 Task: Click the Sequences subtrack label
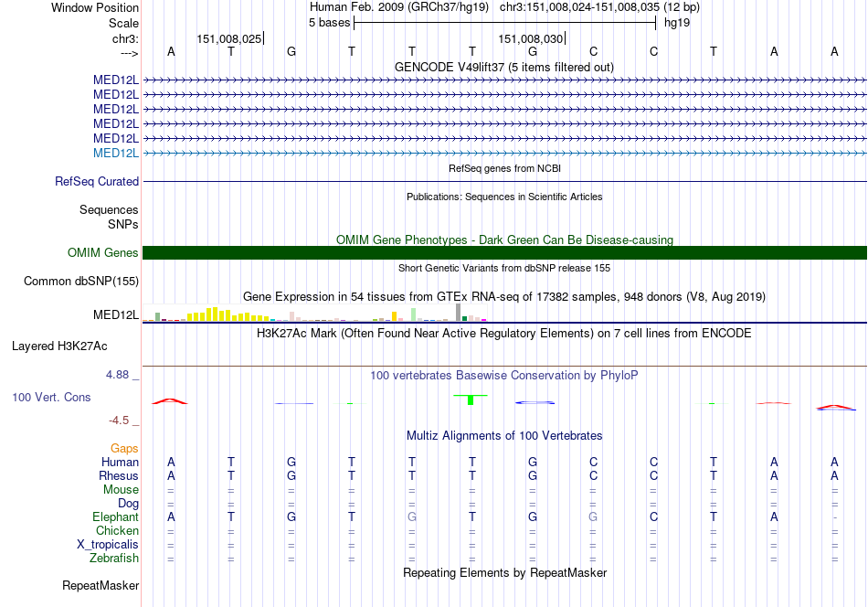click(x=109, y=210)
